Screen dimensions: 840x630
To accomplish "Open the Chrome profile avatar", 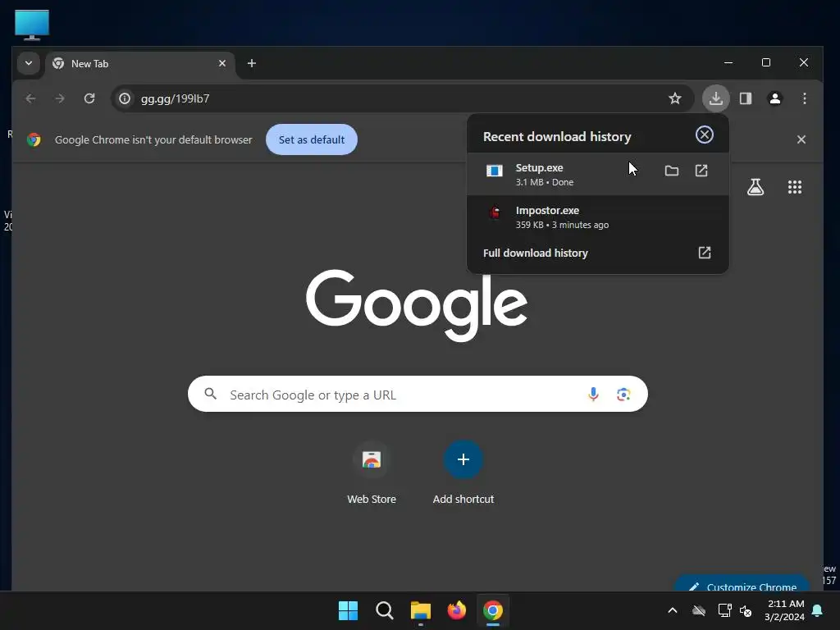I will click(774, 98).
